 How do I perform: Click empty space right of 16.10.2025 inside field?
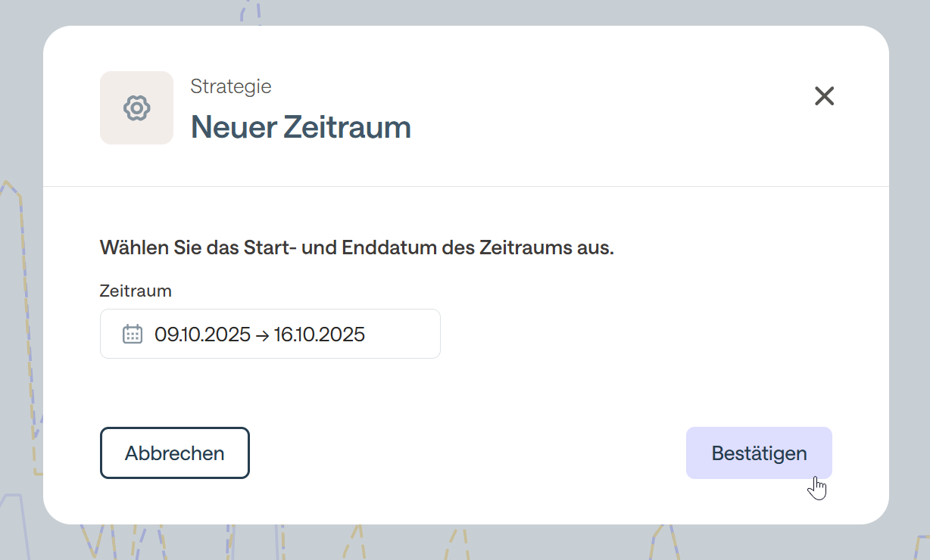pyautogui.click(x=405, y=334)
